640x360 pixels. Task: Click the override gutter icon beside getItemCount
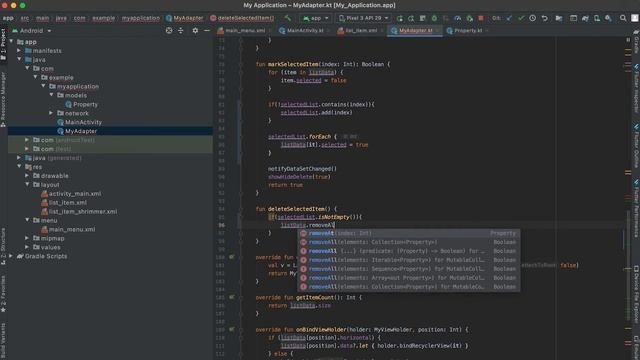(x=231, y=297)
